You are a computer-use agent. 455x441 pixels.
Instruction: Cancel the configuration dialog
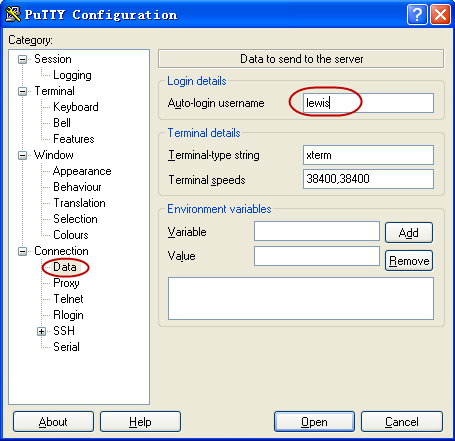click(402, 422)
